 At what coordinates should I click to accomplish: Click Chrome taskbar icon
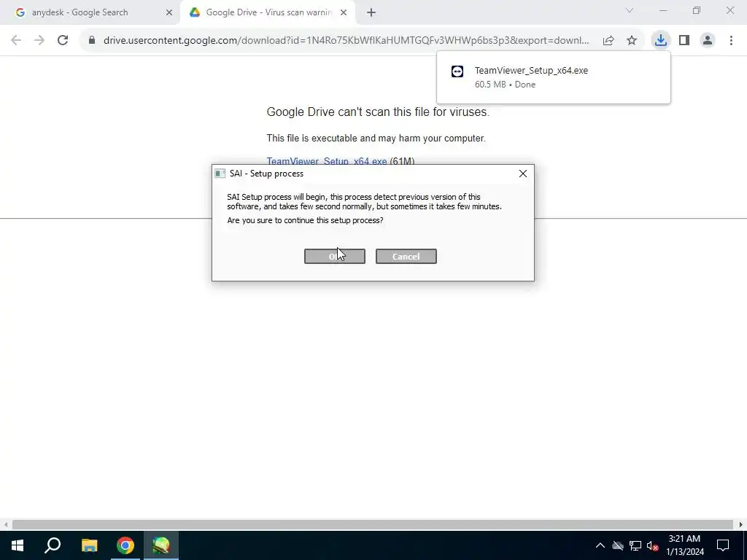coord(125,545)
